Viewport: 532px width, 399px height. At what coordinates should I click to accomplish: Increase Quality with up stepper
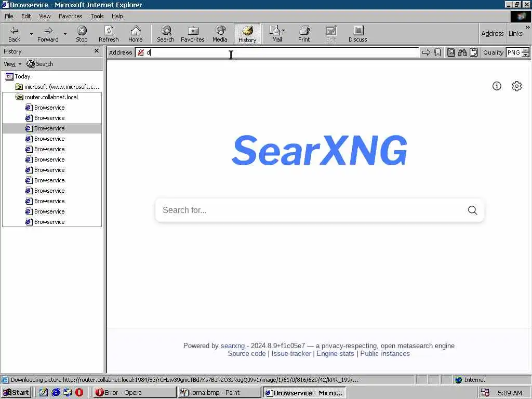tap(526, 50)
